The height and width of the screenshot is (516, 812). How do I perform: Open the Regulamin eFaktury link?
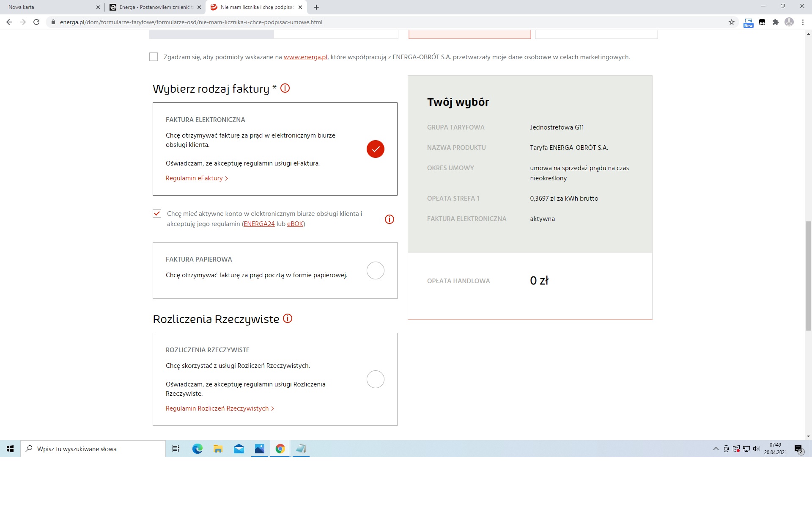197,178
